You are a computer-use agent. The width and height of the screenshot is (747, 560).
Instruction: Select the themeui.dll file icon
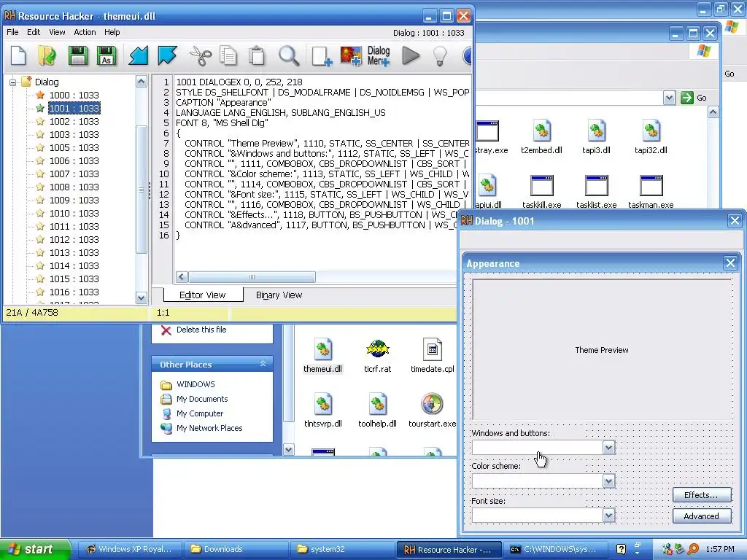322,349
